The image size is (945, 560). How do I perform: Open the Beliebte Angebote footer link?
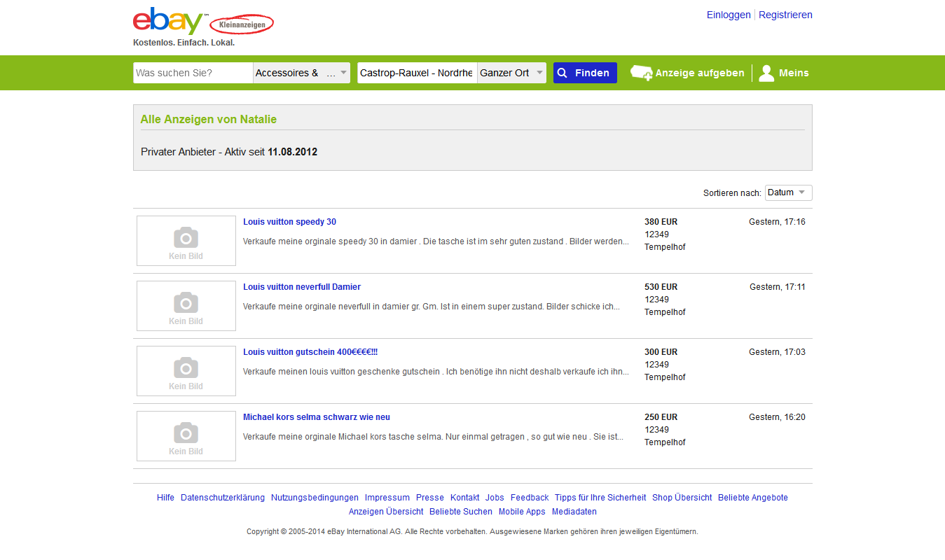pos(753,498)
